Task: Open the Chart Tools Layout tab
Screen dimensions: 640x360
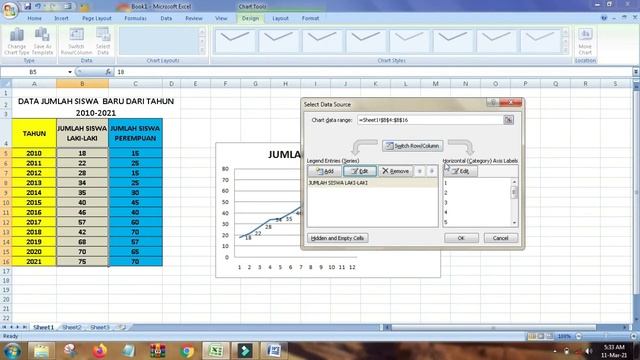Action: [280, 18]
